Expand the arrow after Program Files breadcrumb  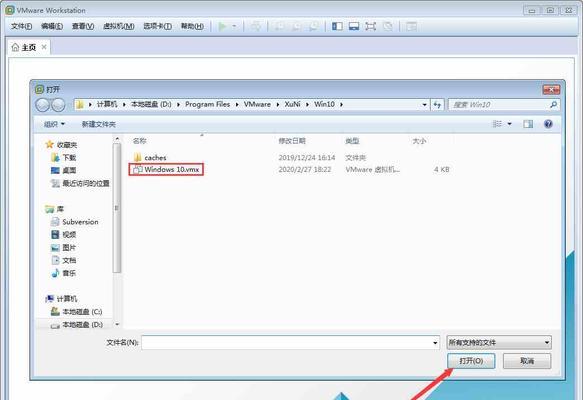pos(237,105)
